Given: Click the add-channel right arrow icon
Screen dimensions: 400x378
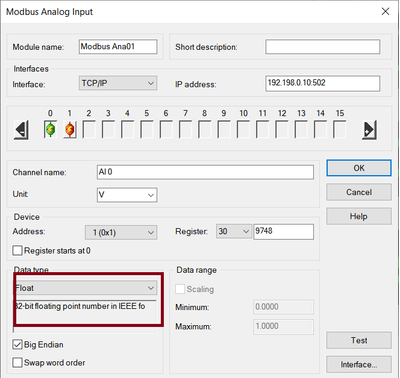Looking at the screenshot, I should tap(369, 130).
